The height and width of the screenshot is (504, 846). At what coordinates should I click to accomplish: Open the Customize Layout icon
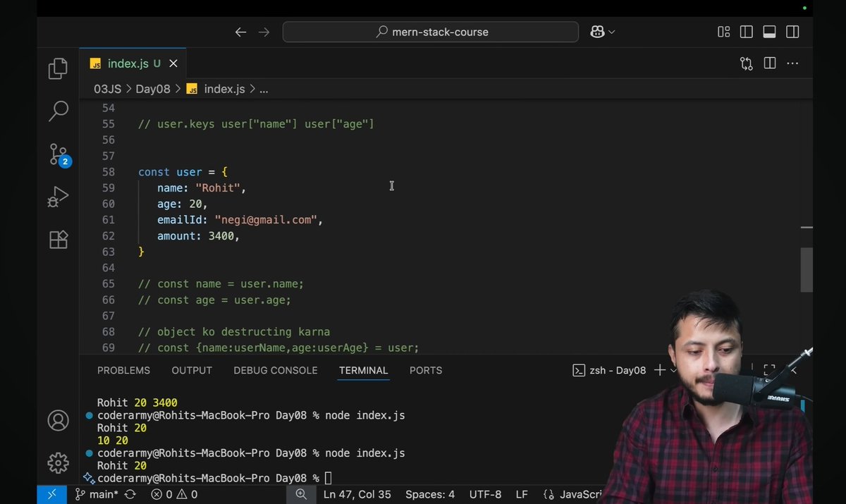(x=723, y=32)
